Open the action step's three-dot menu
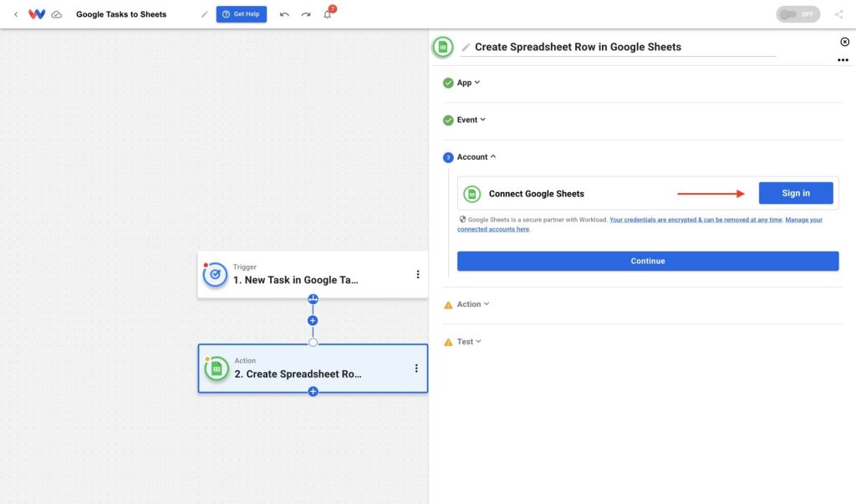This screenshot has height=504, width=856. click(416, 368)
